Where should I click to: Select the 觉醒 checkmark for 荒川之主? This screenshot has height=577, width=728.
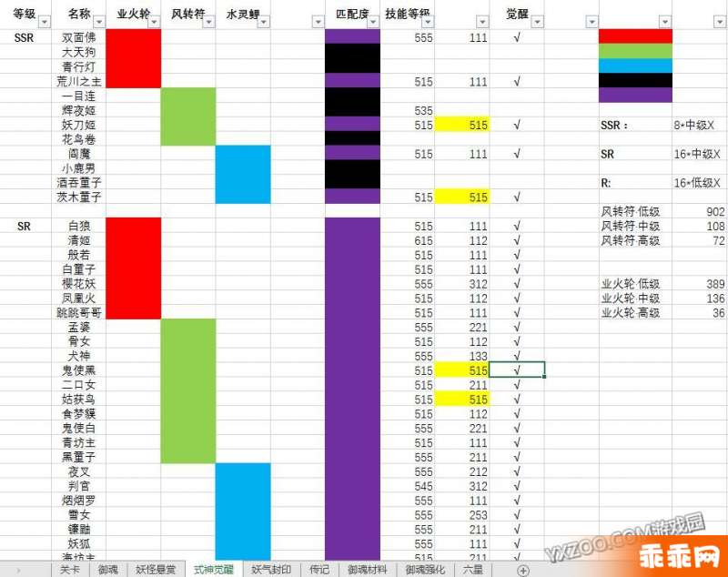tap(517, 81)
